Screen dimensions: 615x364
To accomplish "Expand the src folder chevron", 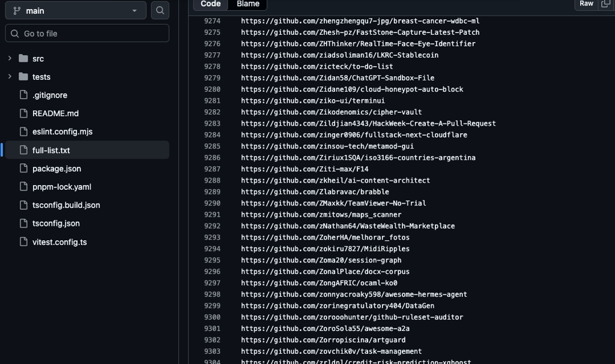I will click(10, 58).
